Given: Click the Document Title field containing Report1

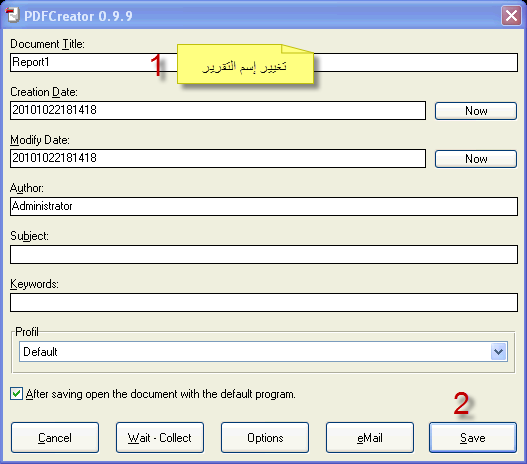Looking at the screenshot, I should click(x=264, y=62).
